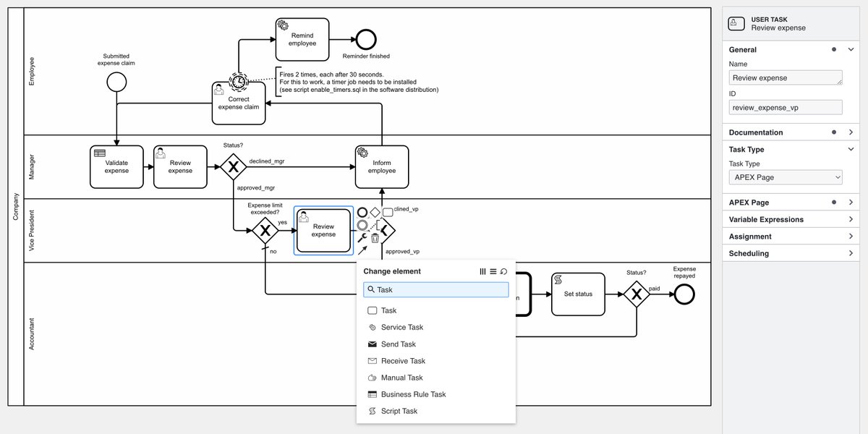Image resolution: width=868 pixels, height=434 pixels.
Task: Click the Manual Task hand icon
Action: [372, 378]
